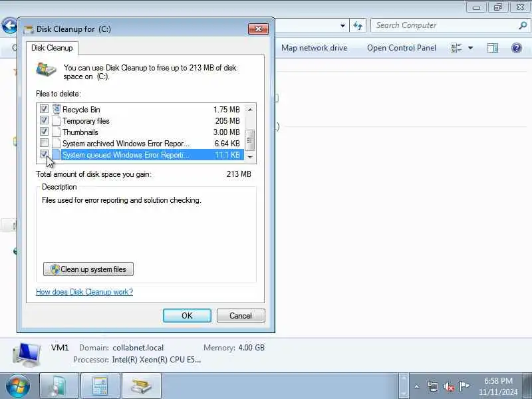Click the VM1 computer icon in details pane
The image size is (532, 399).
click(27, 354)
